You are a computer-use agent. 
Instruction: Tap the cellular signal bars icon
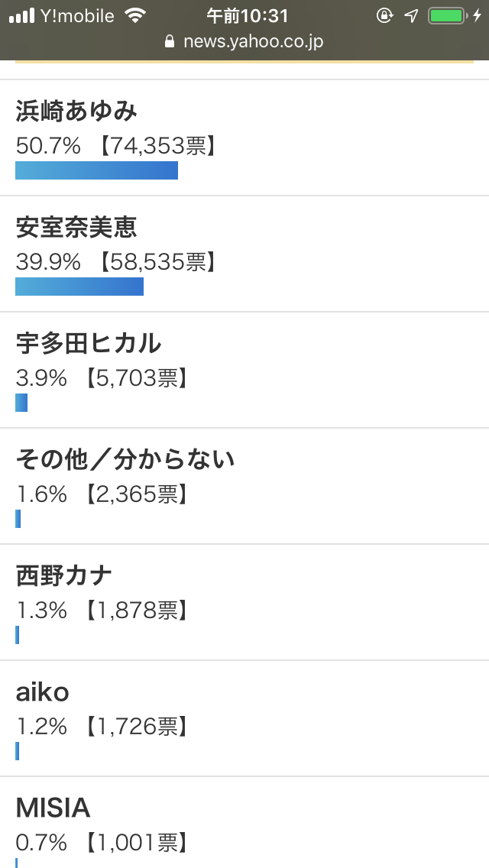tap(21, 15)
